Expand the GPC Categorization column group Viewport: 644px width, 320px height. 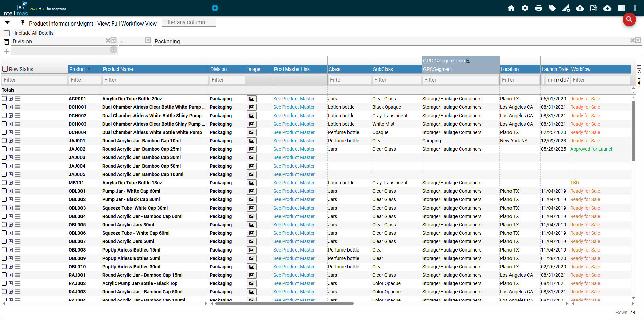click(x=468, y=61)
